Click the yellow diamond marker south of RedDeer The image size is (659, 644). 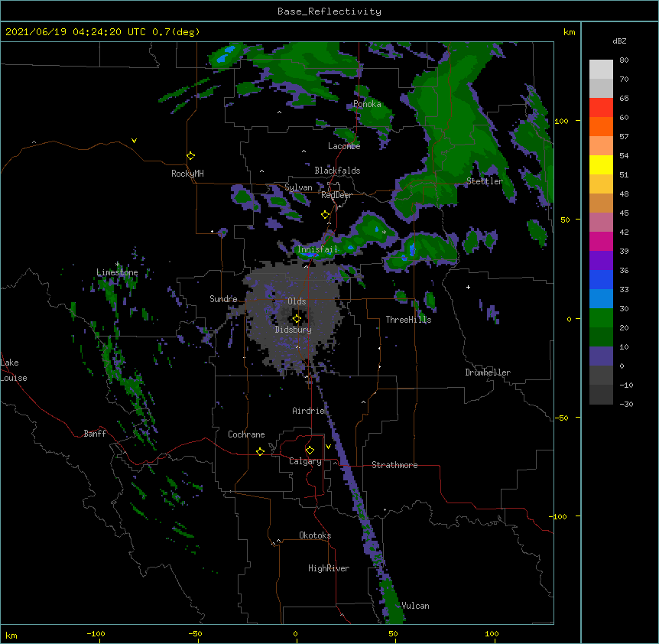[x=326, y=215]
